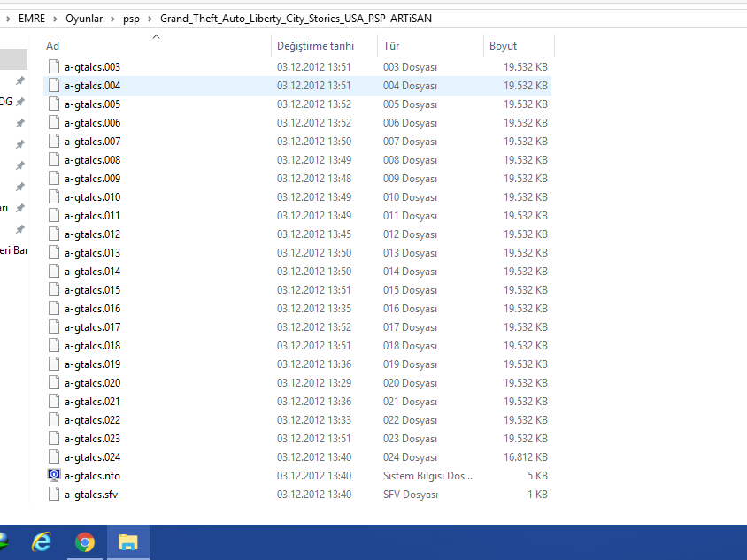Viewport: 747px width, 560px height.
Task: Expand the chevron before EMRE in breadcrumb
Action: [x=8, y=19]
